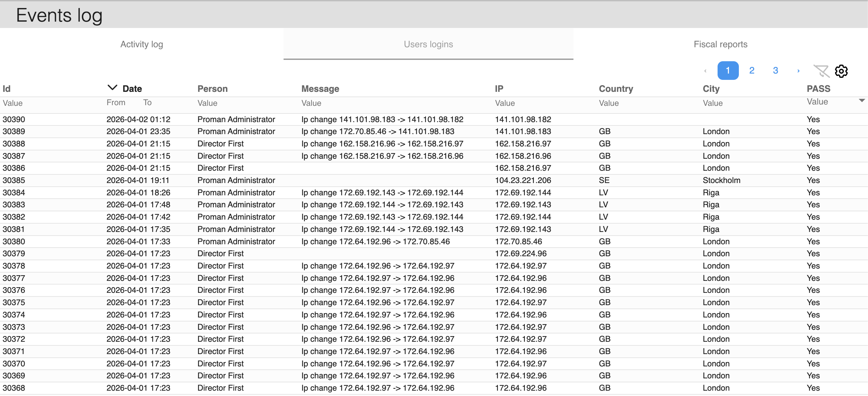868x396 pixels.
Task: Select Users logins tab
Action: tap(428, 44)
